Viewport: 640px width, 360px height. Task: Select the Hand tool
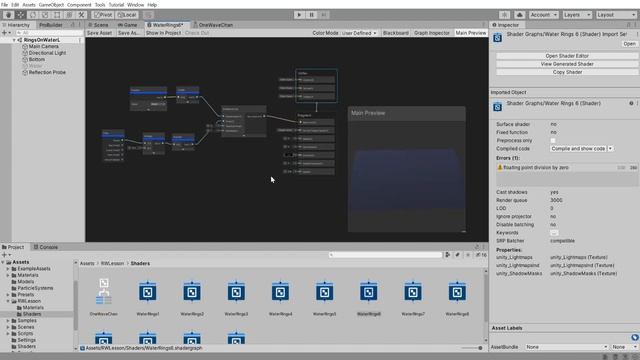coord(8,15)
